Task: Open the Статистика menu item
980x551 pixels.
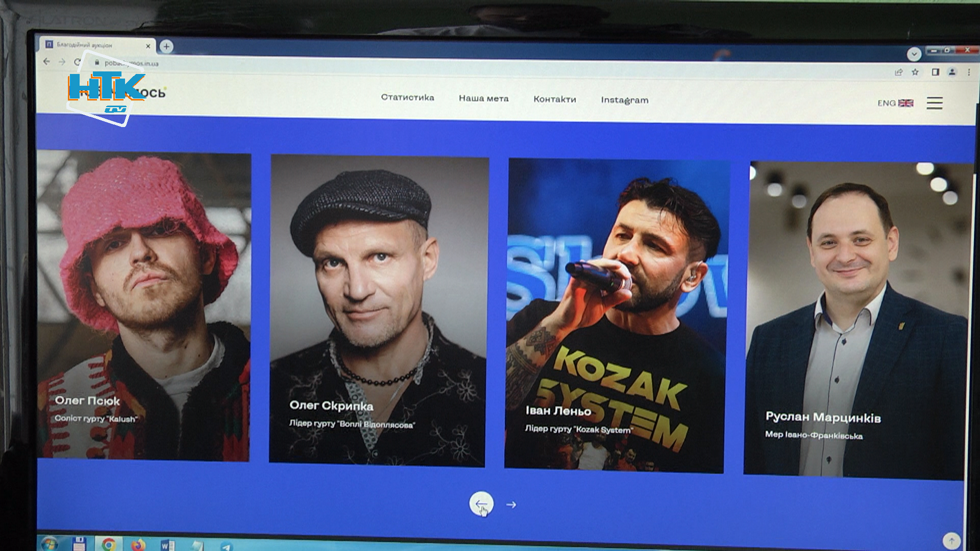Action: 407,97
